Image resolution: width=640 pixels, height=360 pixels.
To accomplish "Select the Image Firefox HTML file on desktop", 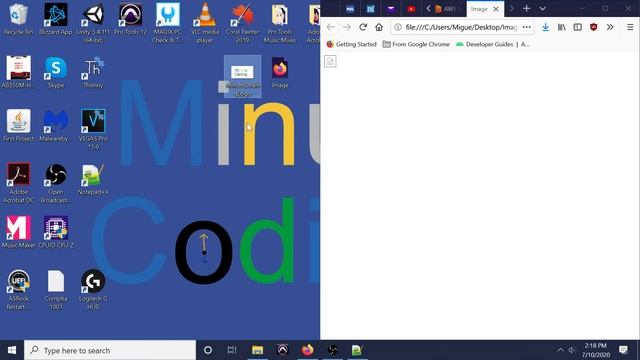I will (x=280, y=73).
